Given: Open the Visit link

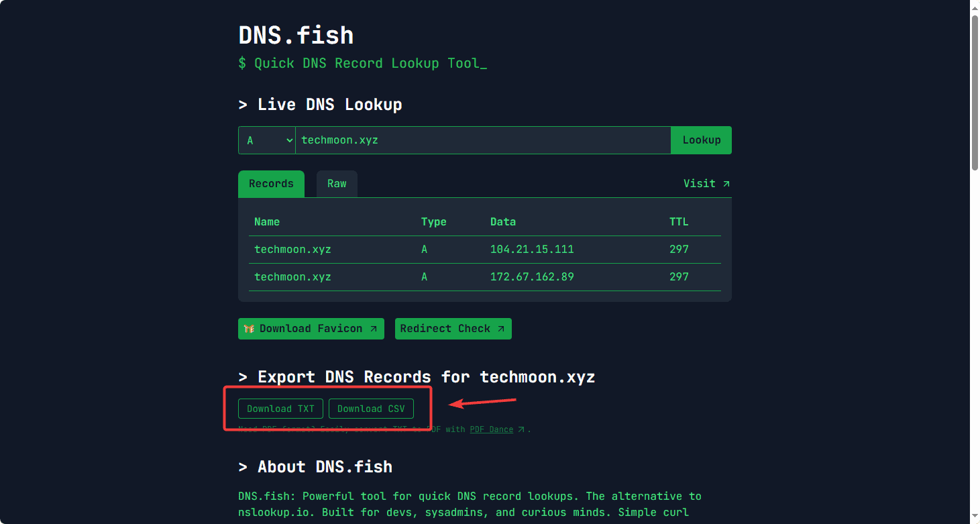Looking at the screenshot, I should click(707, 183).
